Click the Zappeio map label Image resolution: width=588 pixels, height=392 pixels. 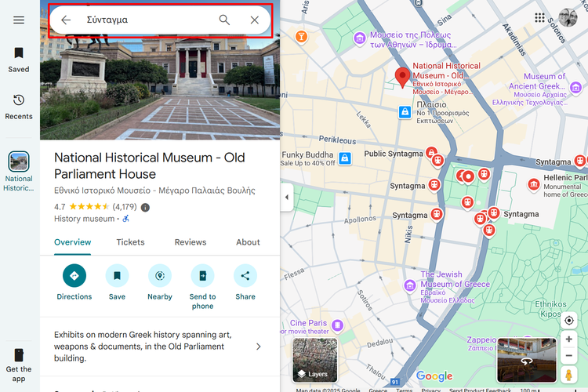(x=481, y=343)
